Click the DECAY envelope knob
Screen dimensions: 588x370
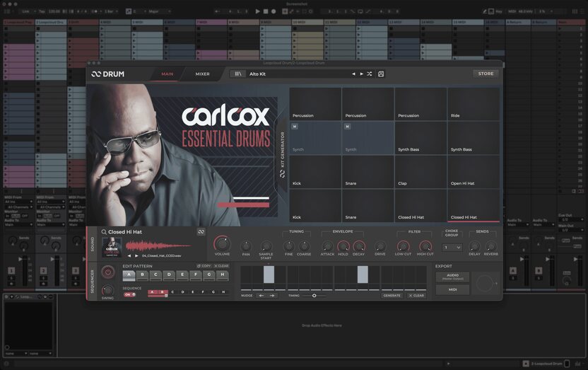[359, 246]
